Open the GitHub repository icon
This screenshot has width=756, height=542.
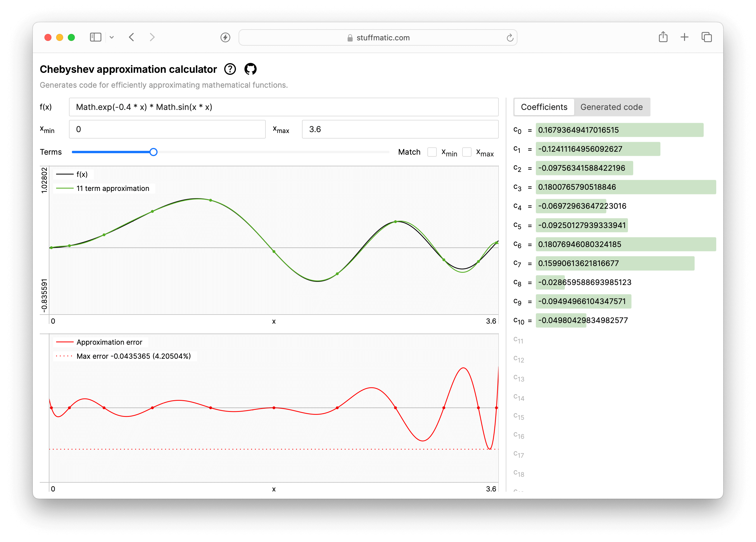click(250, 69)
